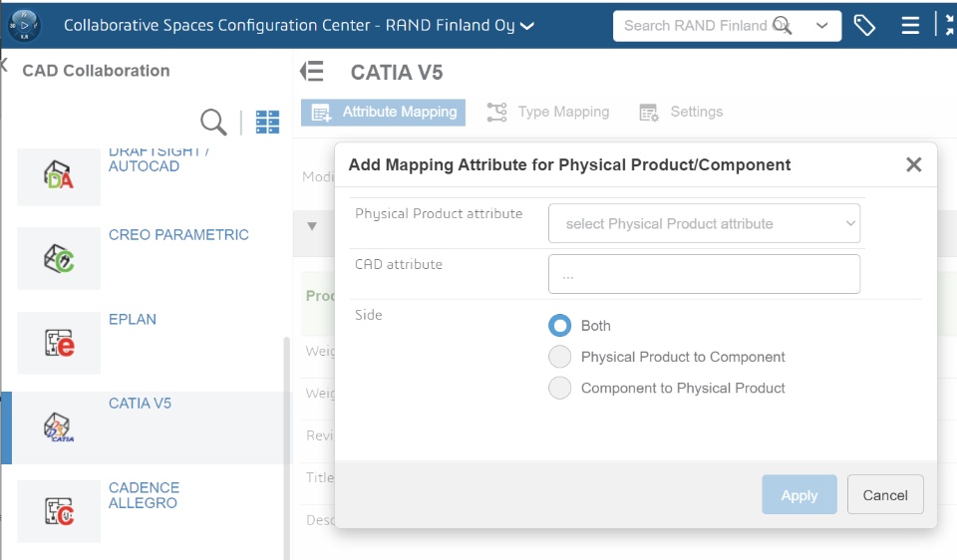The width and height of the screenshot is (957, 560).
Task: Click the CATIA V5 page heading
Action: click(x=397, y=72)
